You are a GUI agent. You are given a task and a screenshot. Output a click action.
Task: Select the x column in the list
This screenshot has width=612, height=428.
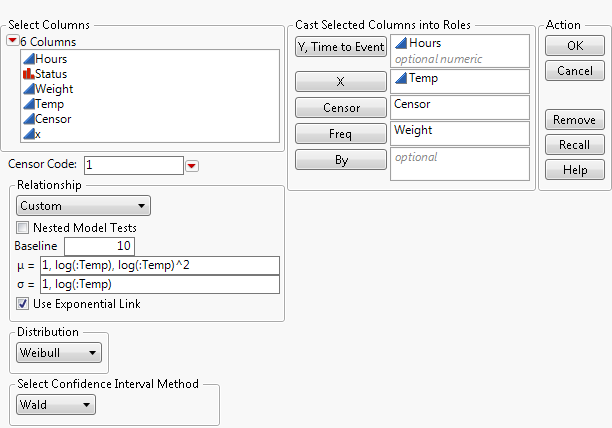38,134
